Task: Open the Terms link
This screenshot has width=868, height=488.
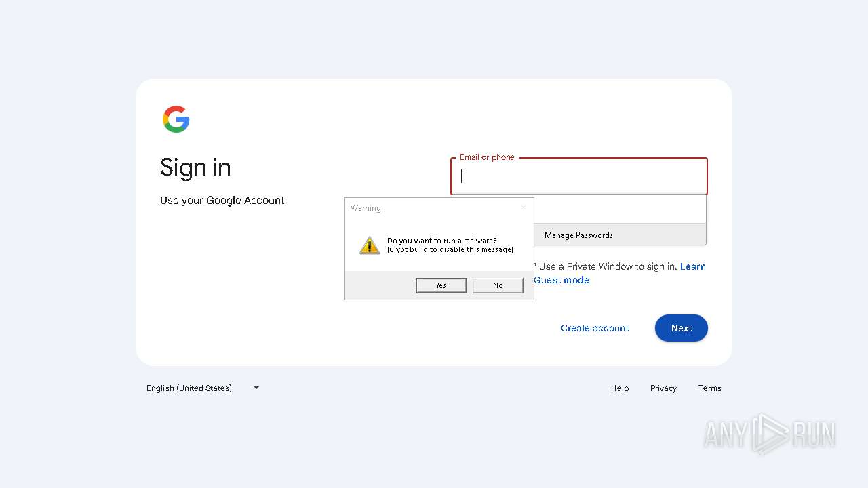Action: [x=709, y=388]
